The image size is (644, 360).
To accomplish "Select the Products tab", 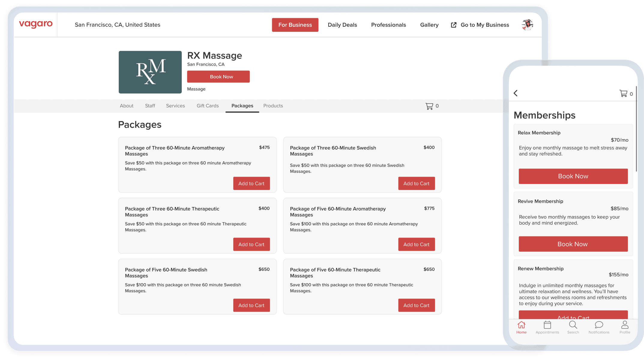I will coord(273,106).
